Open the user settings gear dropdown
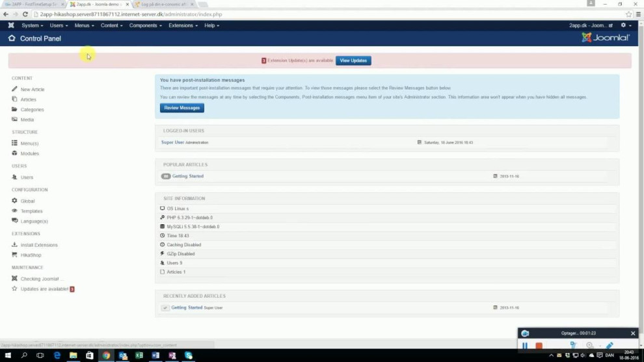 tap(625, 25)
